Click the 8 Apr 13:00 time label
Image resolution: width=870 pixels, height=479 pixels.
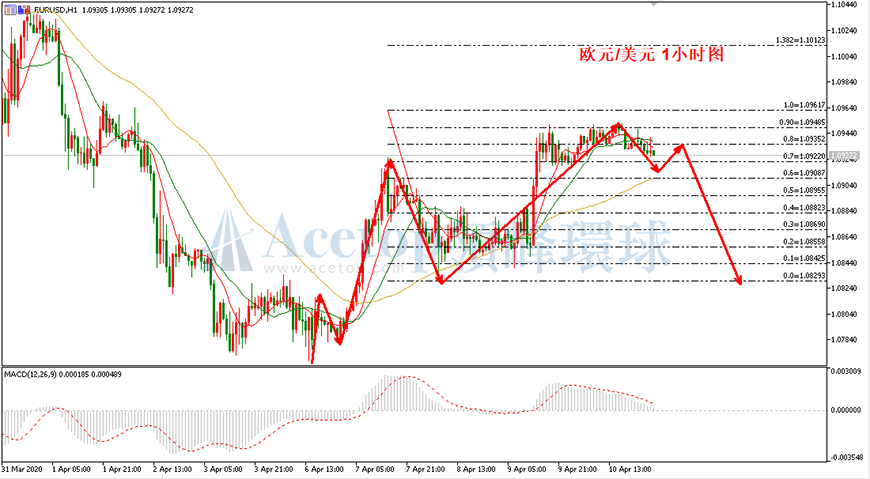pyautogui.click(x=477, y=470)
